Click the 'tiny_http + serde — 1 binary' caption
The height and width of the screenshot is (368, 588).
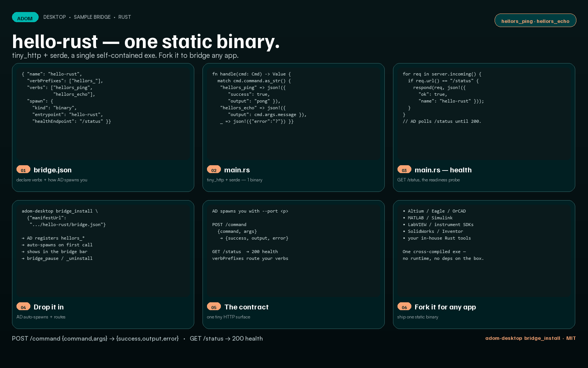[x=235, y=180]
